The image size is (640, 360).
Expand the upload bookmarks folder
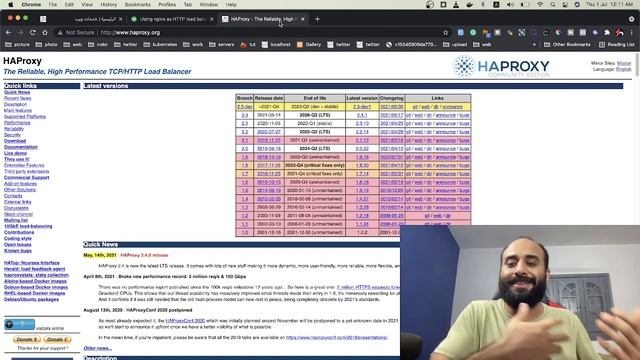455,44
